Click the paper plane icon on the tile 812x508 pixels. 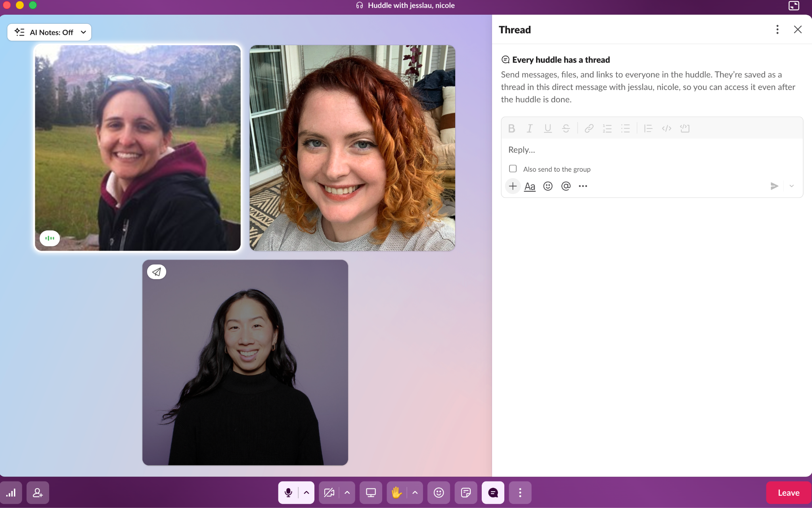pos(157,272)
